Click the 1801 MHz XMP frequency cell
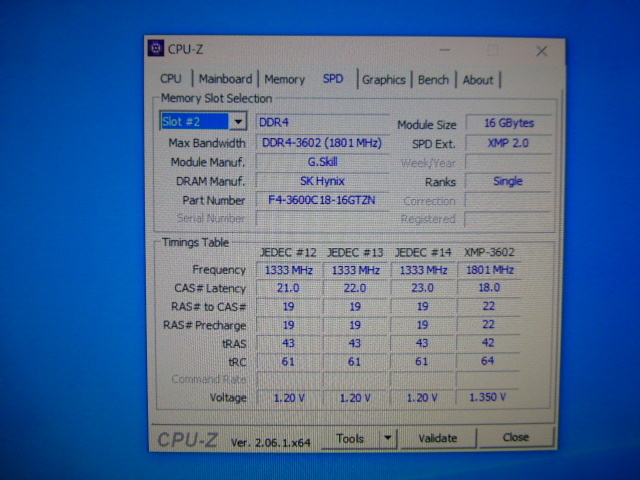640x480 pixels. [489, 270]
